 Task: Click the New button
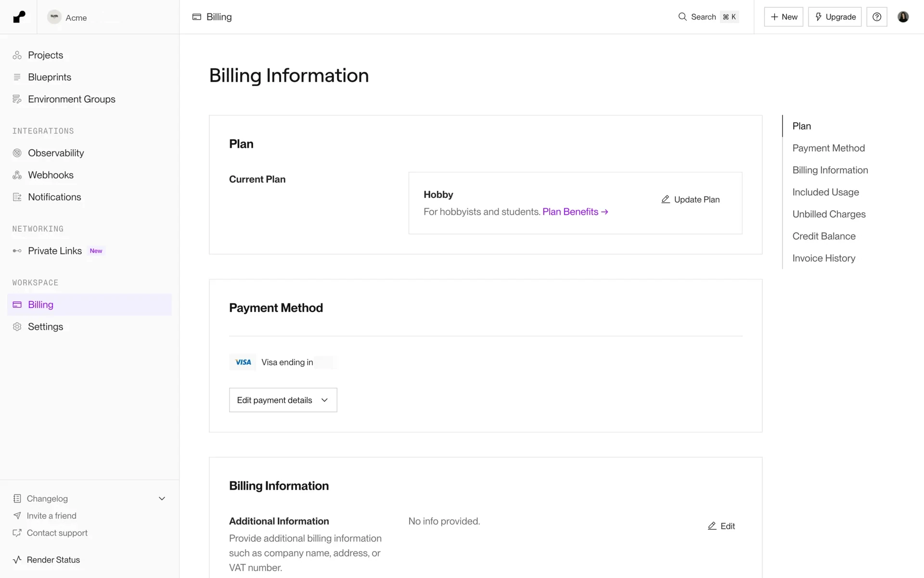(x=783, y=17)
